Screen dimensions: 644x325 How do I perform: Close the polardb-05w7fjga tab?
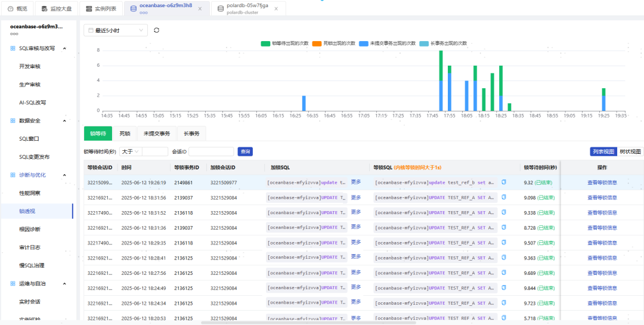click(x=276, y=8)
